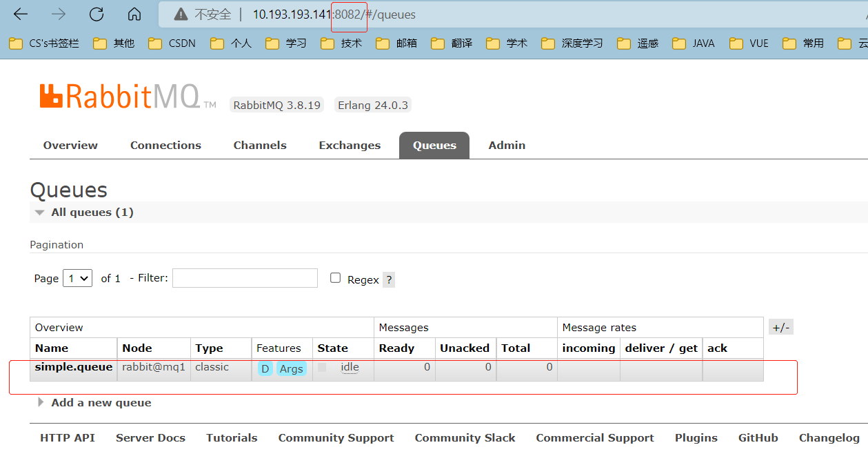The width and height of the screenshot is (868, 465).
Task: Open the Community Support footer link
Action: point(336,438)
